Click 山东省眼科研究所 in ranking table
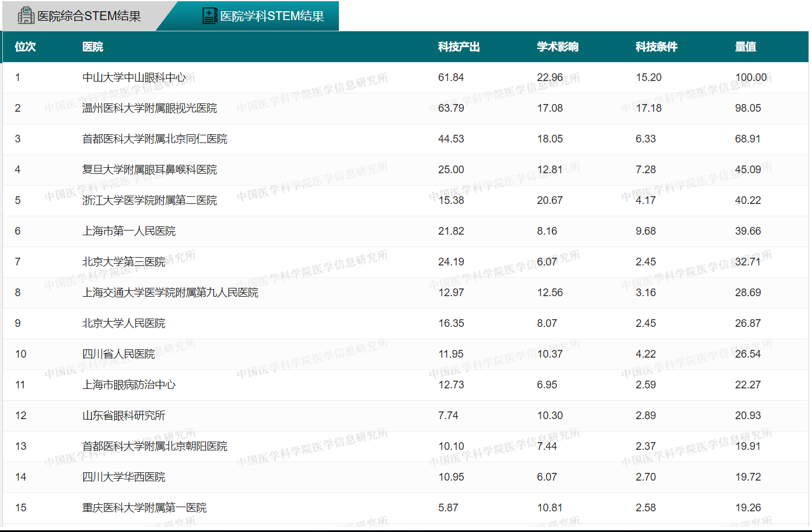 pos(123,416)
